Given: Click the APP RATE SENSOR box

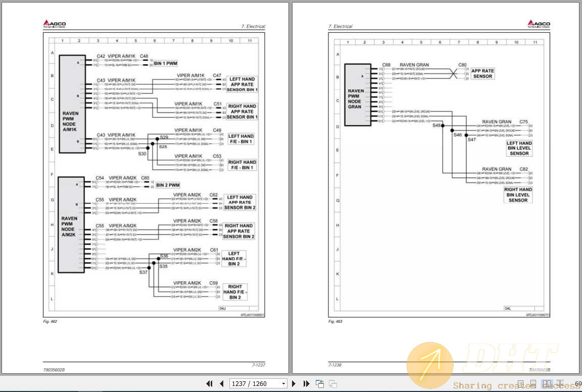Looking at the screenshot, I should pos(482,74).
